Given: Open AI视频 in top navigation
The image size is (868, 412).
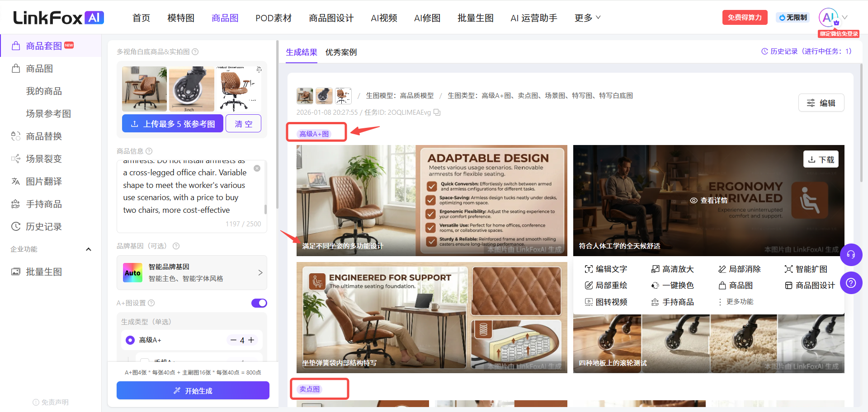Looking at the screenshot, I should click(384, 18).
